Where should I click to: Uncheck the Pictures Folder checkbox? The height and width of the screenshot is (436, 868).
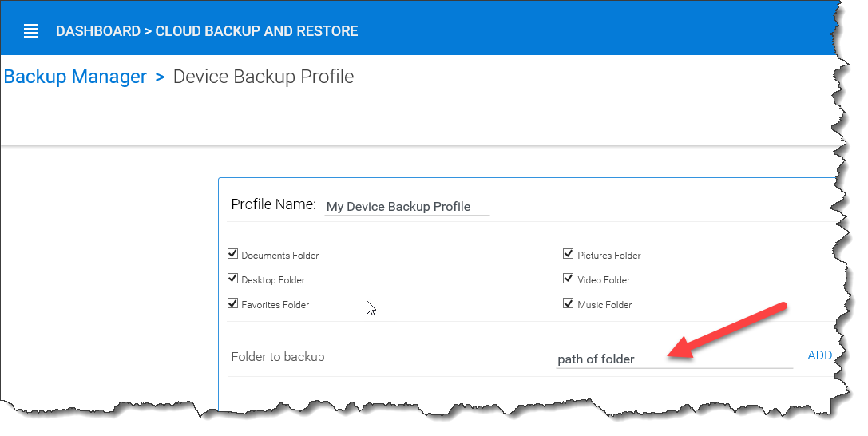(568, 254)
